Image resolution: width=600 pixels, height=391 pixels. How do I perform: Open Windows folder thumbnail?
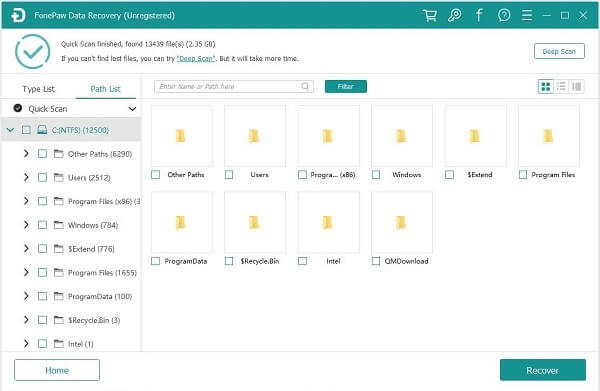click(402, 136)
